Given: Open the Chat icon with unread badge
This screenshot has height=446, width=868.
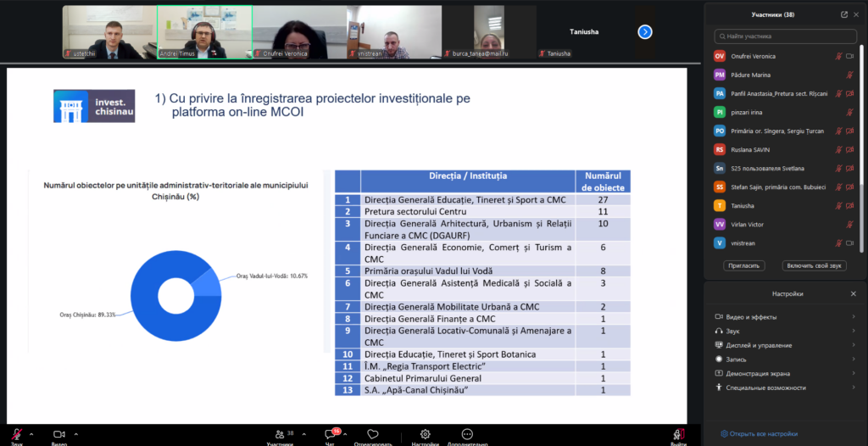Looking at the screenshot, I should (x=331, y=434).
